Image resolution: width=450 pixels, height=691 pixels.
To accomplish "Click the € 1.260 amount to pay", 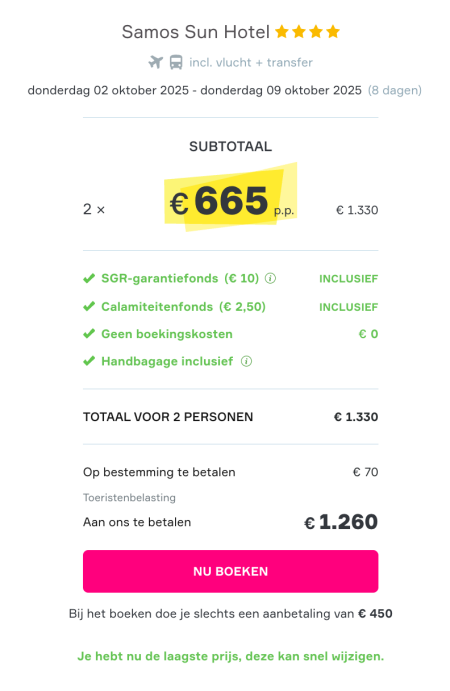I will point(341,522).
